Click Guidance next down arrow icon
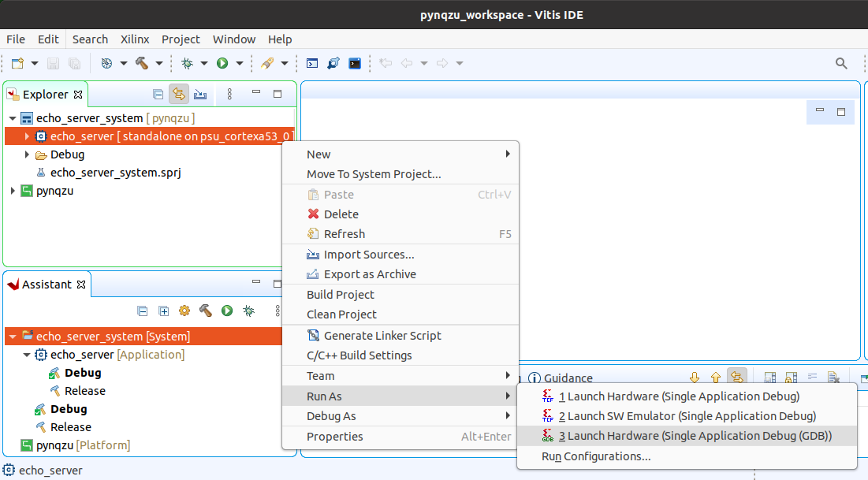The image size is (868, 480). (x=695, y=378)
